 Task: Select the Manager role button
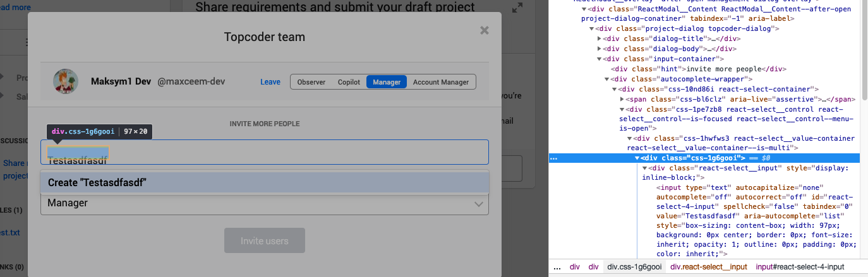(x=387, y=82)
